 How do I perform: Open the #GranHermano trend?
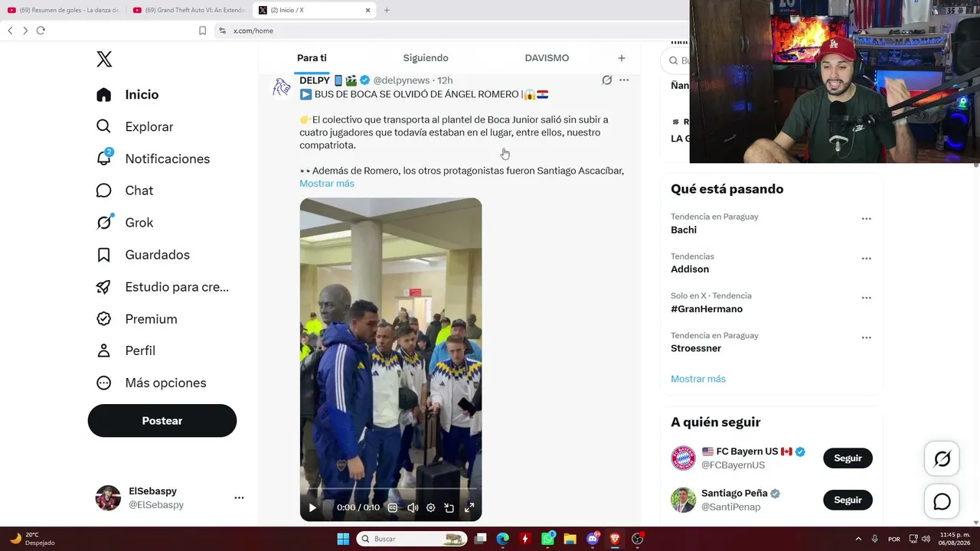[707, 309]
